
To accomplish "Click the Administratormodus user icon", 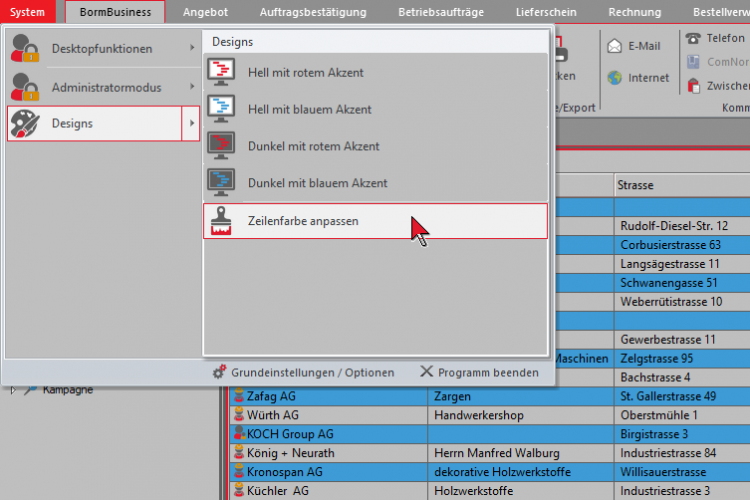I will (27, 86).
